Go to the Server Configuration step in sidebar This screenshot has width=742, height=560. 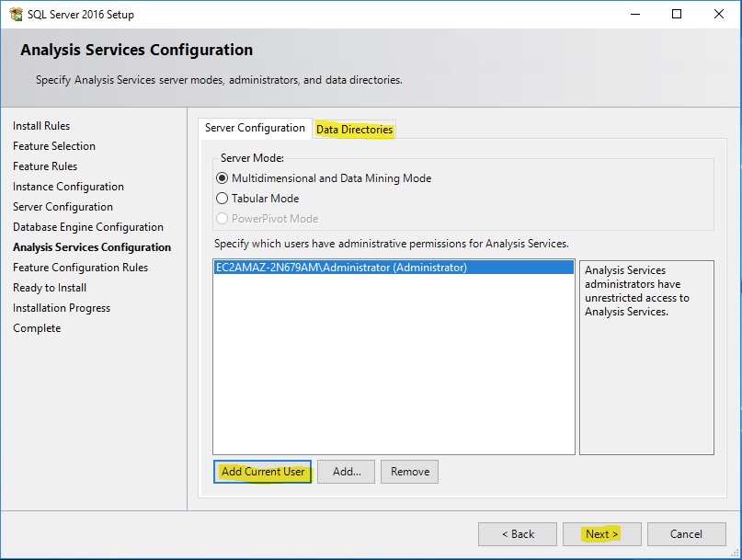pos(63,207)
